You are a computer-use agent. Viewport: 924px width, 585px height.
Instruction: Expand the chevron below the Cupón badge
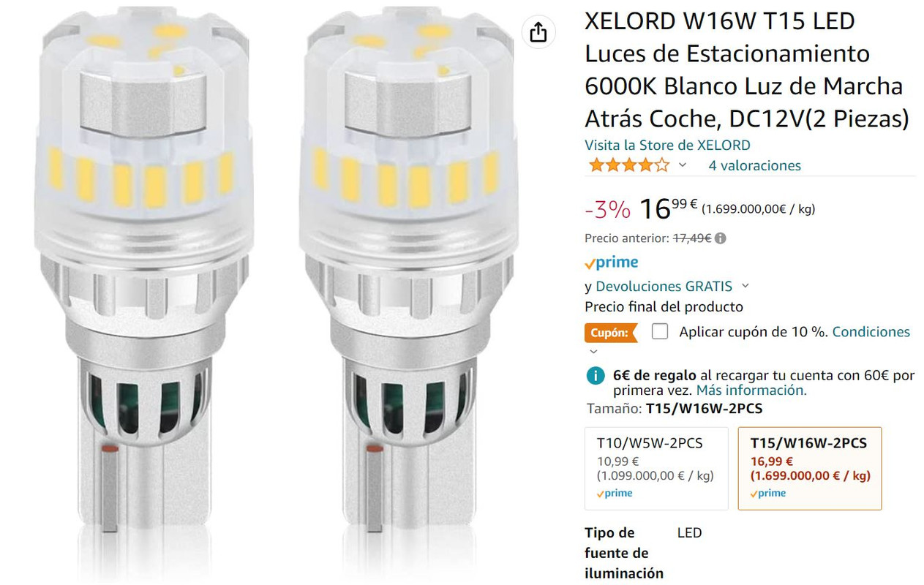click(593, 352)
